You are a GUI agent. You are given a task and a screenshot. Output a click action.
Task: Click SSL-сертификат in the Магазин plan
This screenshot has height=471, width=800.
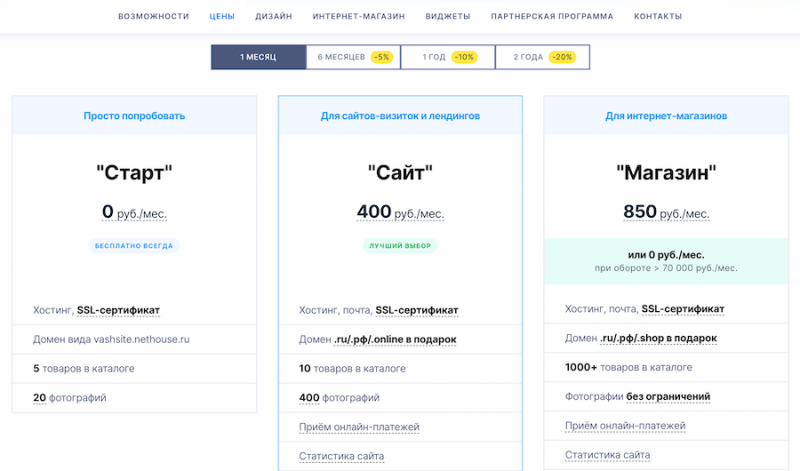pos(682,310)
